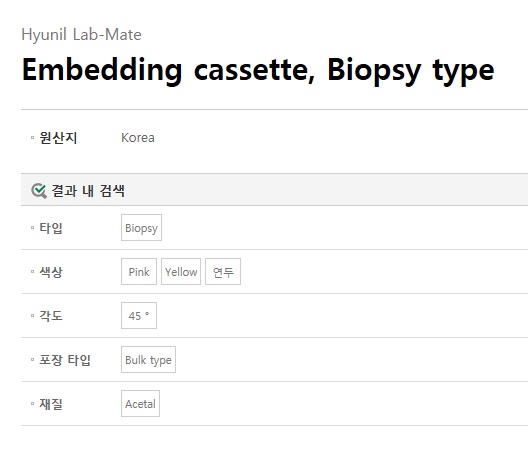Select the Bulk type packaging filter
Viewport: 528px width, 453px height.
(x=148, y=360)
